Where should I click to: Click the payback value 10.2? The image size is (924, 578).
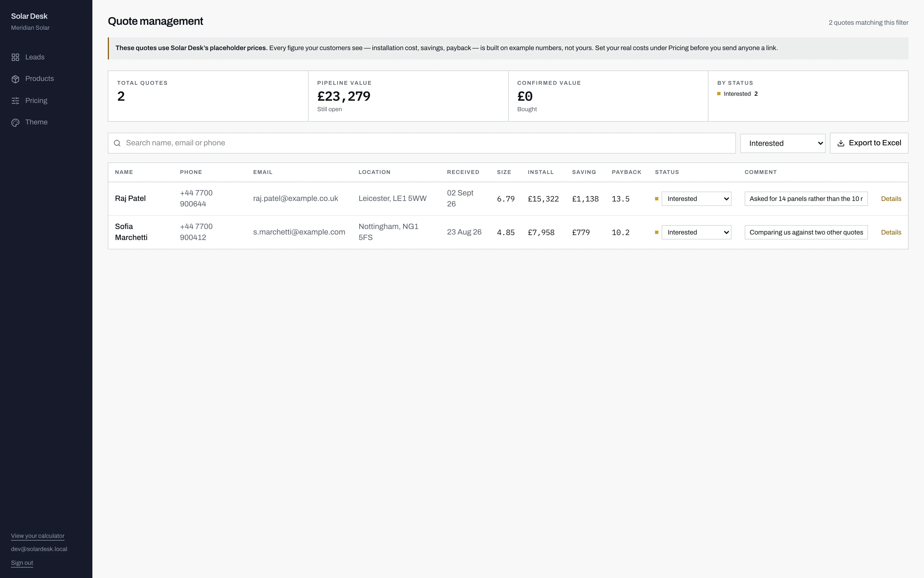click(620, 232)
